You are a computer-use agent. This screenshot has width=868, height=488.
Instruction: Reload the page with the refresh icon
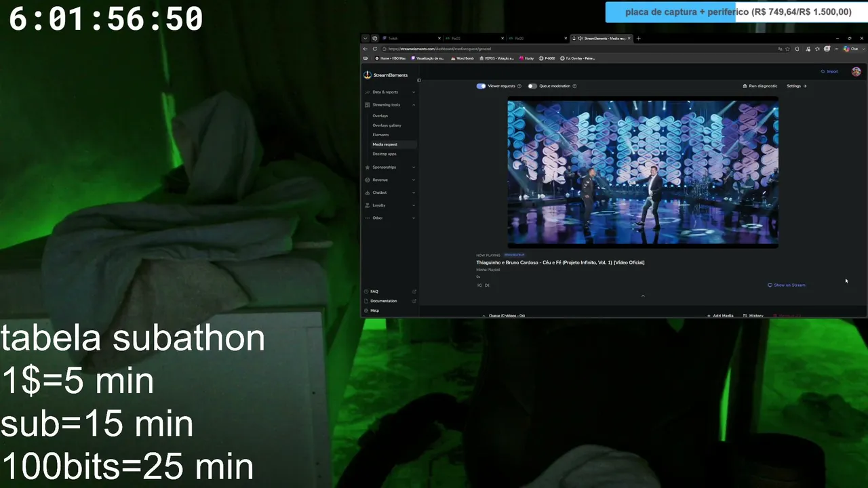click(x=375, y=49)
